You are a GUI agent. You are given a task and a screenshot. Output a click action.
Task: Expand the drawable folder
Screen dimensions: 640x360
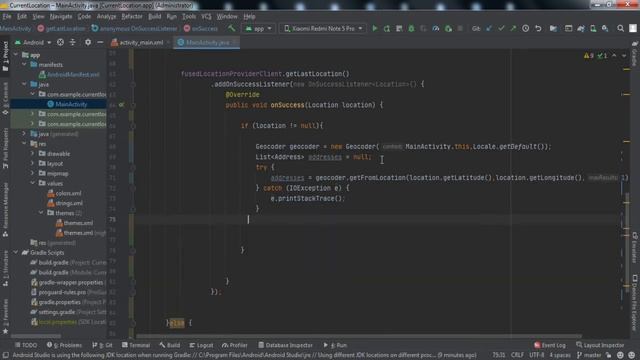pyautogui.click(x=32, y=154)
